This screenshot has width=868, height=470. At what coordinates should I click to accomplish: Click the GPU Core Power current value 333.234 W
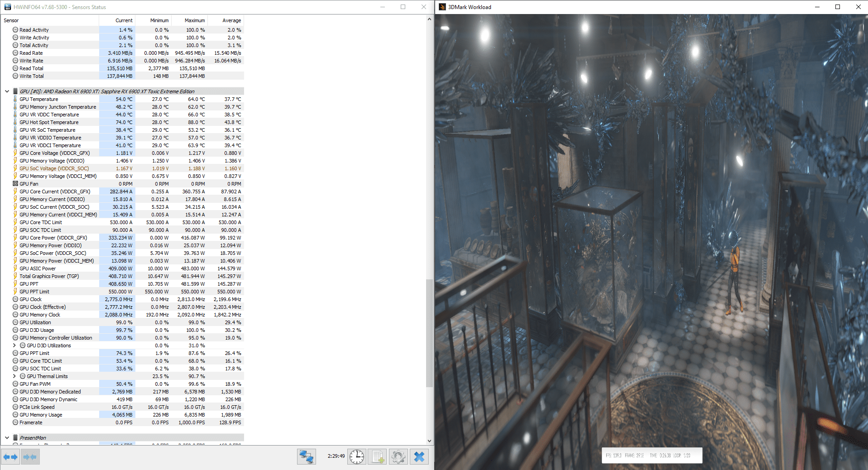(x=120, y=238)
